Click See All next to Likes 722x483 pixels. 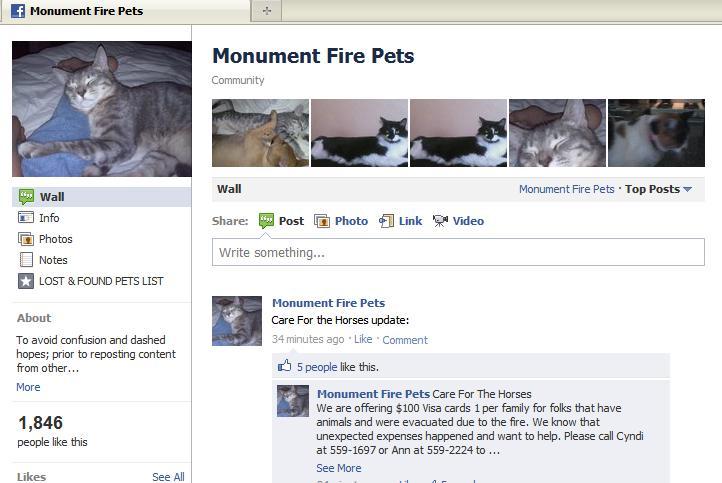168,477
